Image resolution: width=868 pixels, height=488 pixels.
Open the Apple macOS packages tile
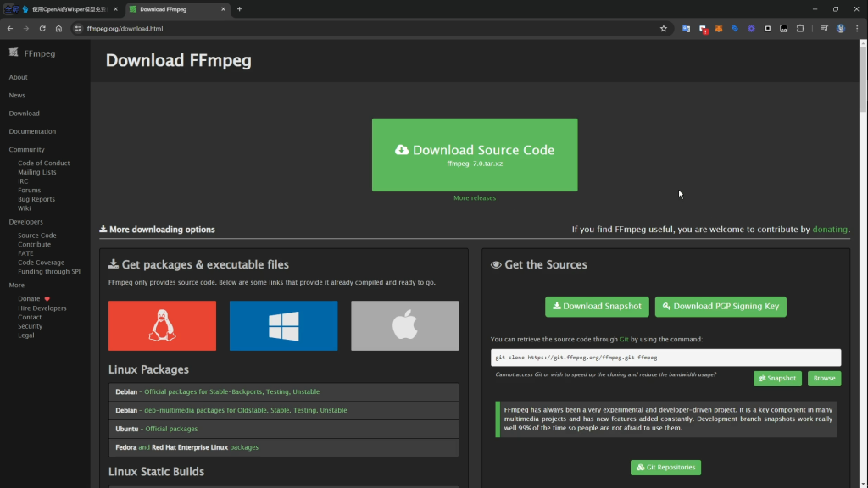click(404, 325)
